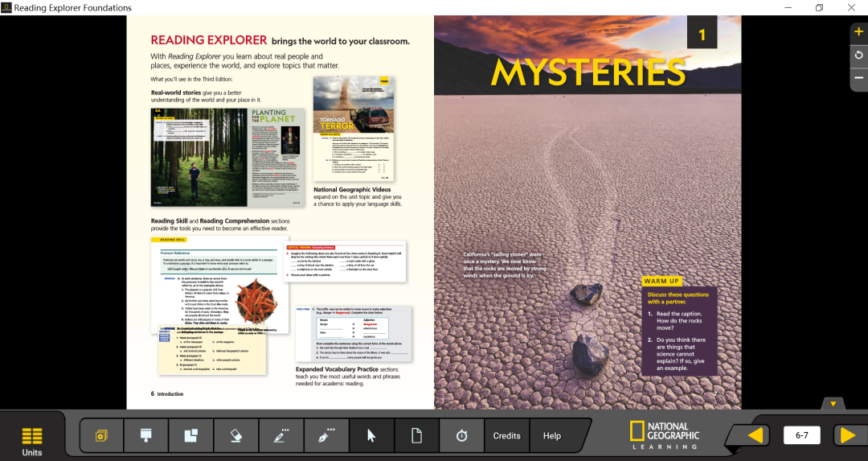Zoom in with the plus button
Image resolution: width=868 pixels, height=461 pixels.
(x=858, y=32)
